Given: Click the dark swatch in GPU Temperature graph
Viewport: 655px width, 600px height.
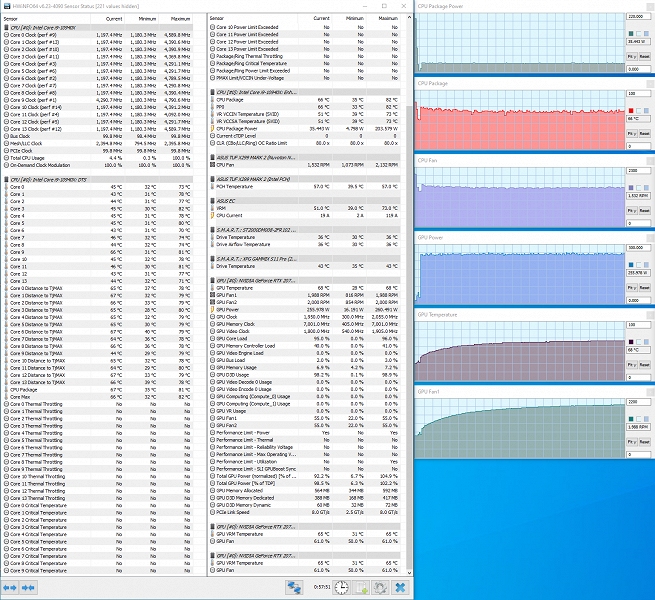Looking at the screenshot, I should (631, 342).
